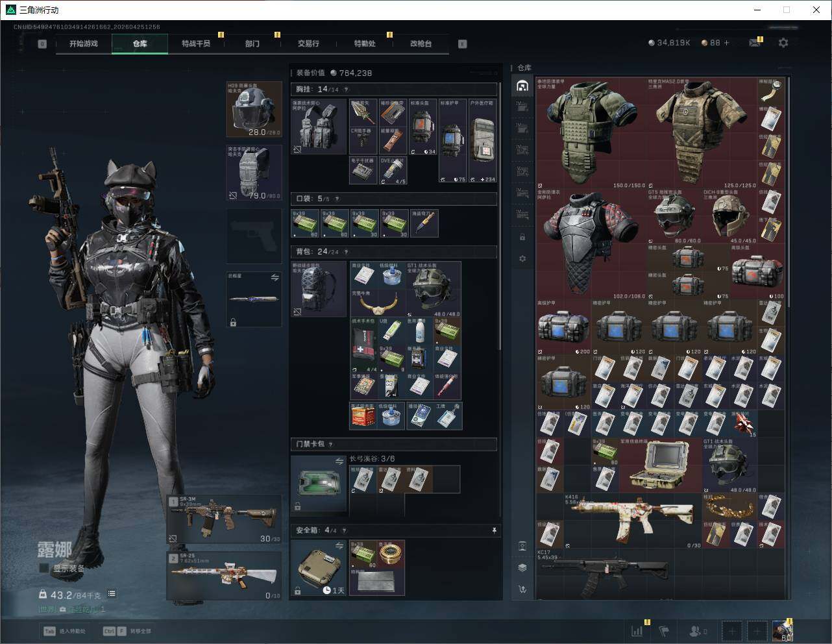832x644 pixels.
Task: Open the mail envelope icon
Action: [x=755, y=43]
